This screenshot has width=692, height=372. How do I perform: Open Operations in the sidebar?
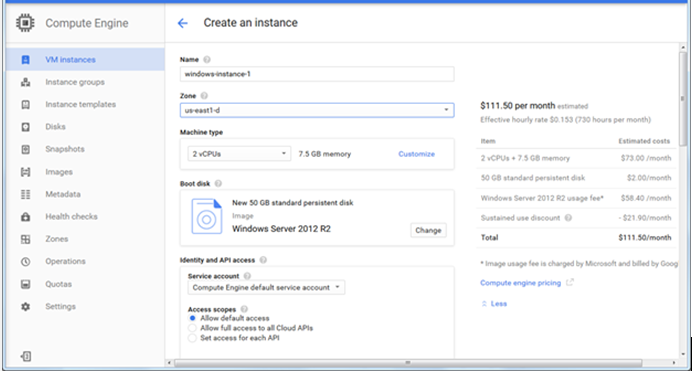pyautogui.click(x=65, y=262)
